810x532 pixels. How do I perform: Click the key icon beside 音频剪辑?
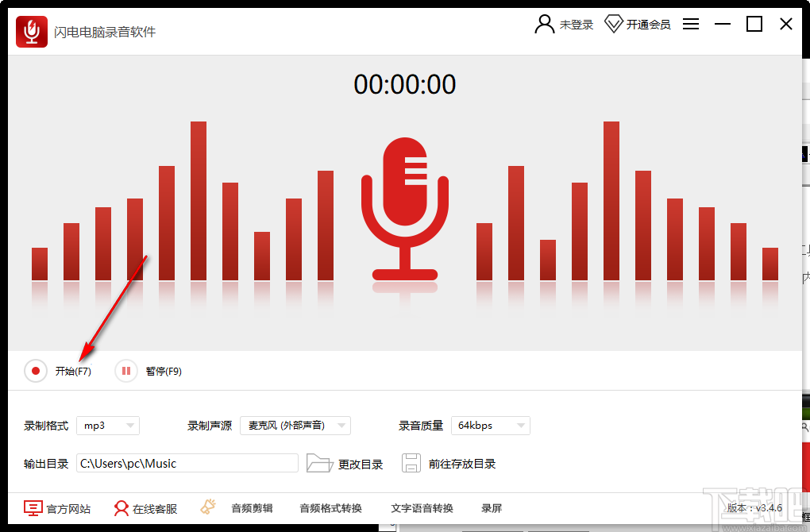(208, 507)
